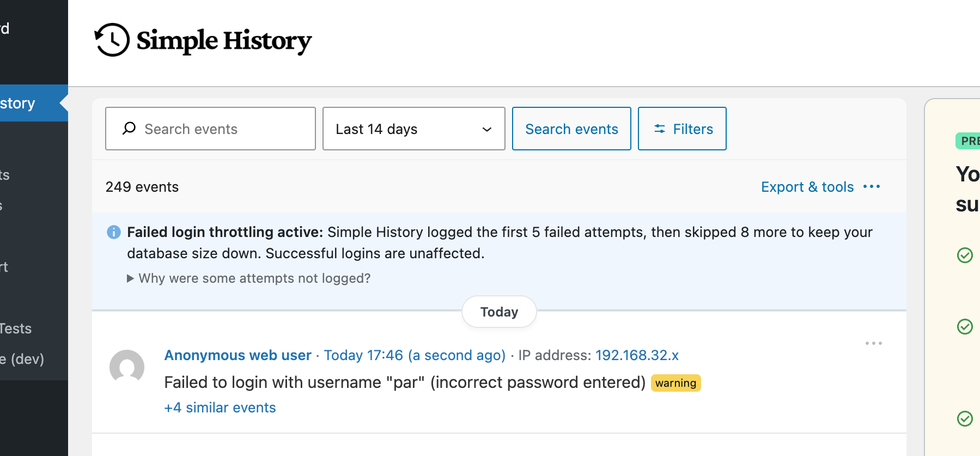Click the "Today" date pill
980x456 pixels.
498,312
